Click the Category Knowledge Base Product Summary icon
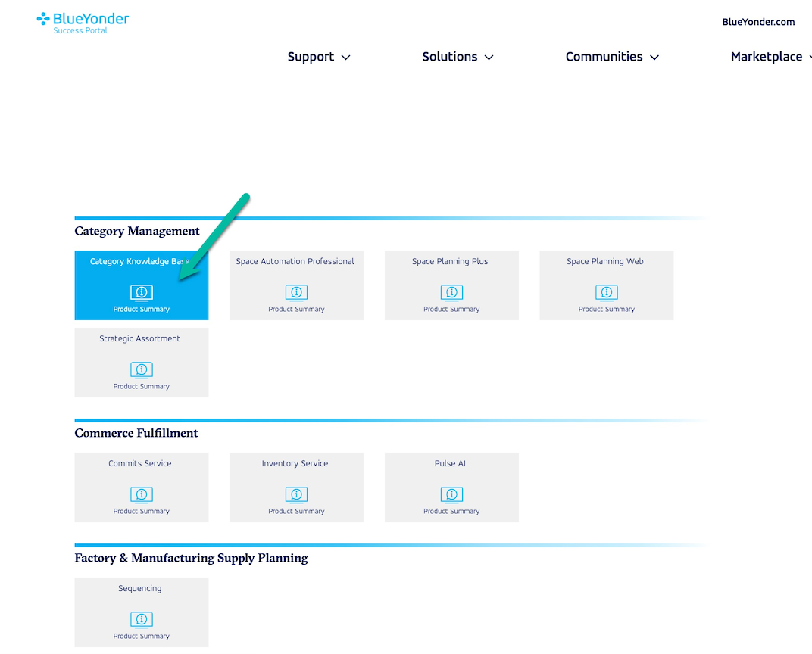Image resolution: width=812 pixels, height=654 pixels. (142, 293)
